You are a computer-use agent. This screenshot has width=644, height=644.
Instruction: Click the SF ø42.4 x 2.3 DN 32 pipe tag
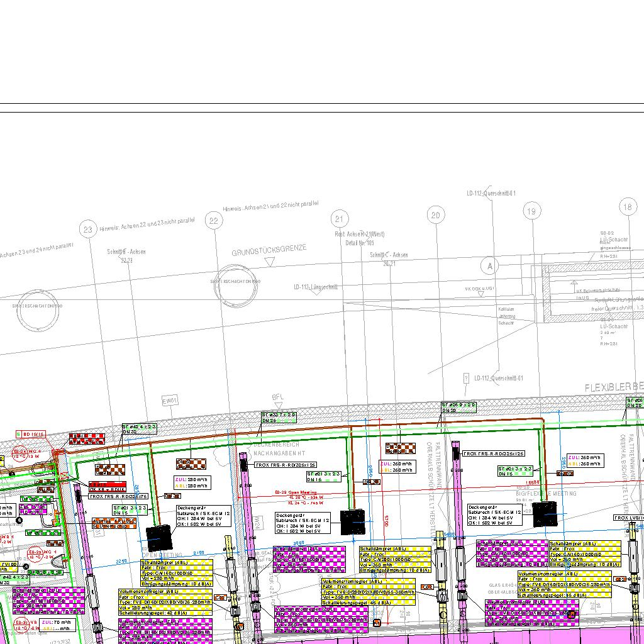[139, 429]
